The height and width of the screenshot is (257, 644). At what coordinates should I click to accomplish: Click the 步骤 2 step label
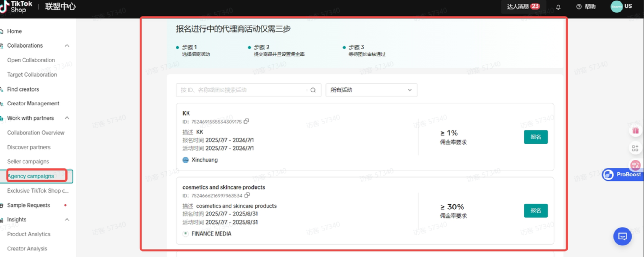[x=261, y=47]
